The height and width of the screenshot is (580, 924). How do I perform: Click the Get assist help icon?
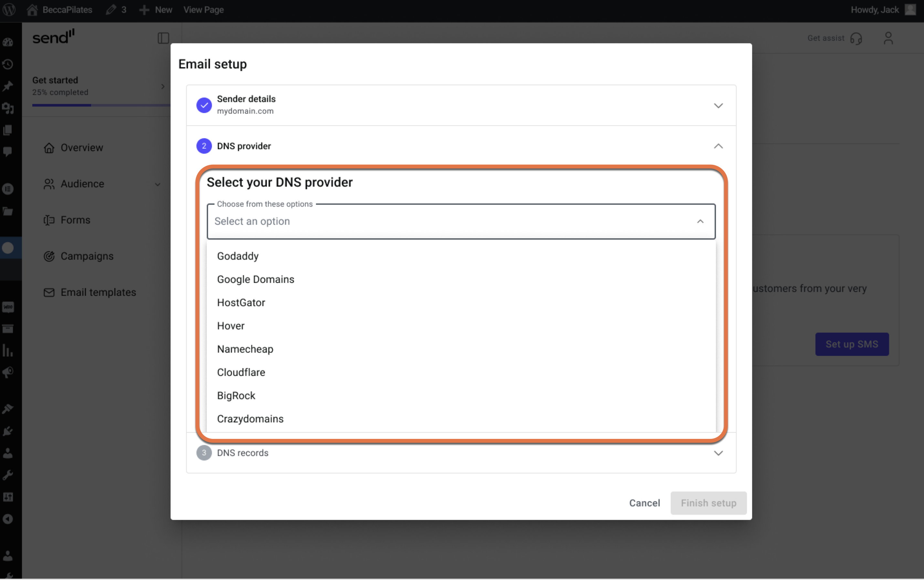pyautogui.click(x=857, y=38)
